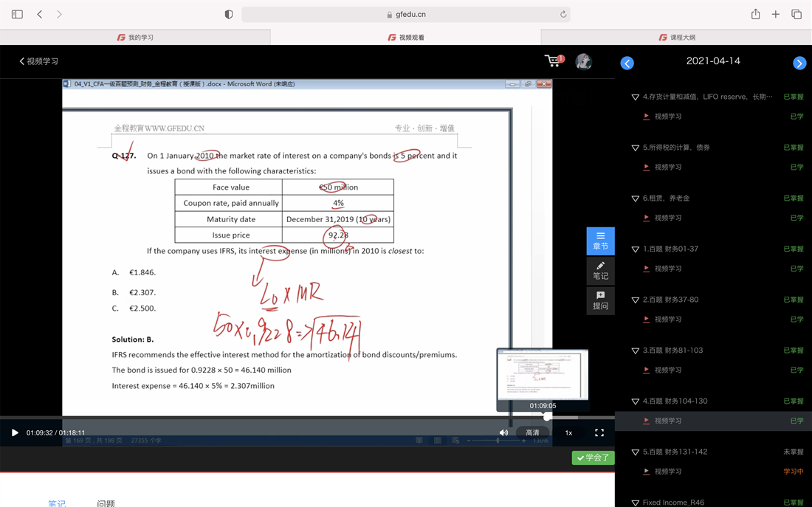Click the video progress handle

(548, 417)
